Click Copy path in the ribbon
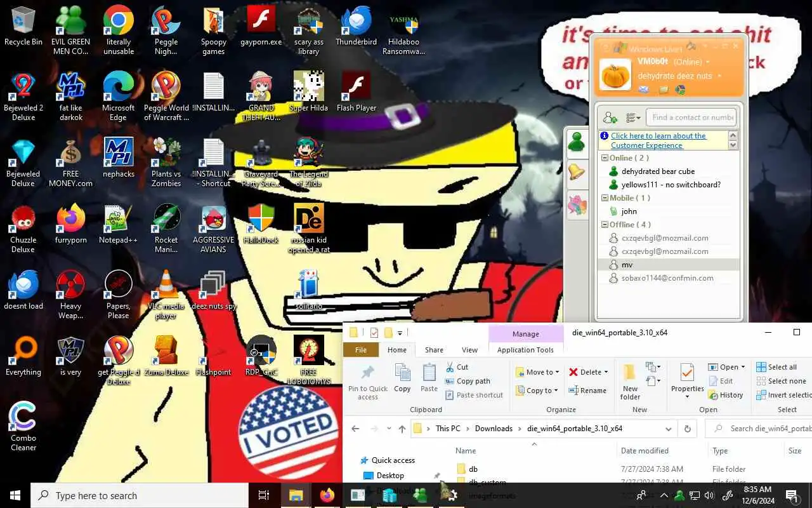The width and height of the screenshot is (812, 508). (x=468, y=381)
